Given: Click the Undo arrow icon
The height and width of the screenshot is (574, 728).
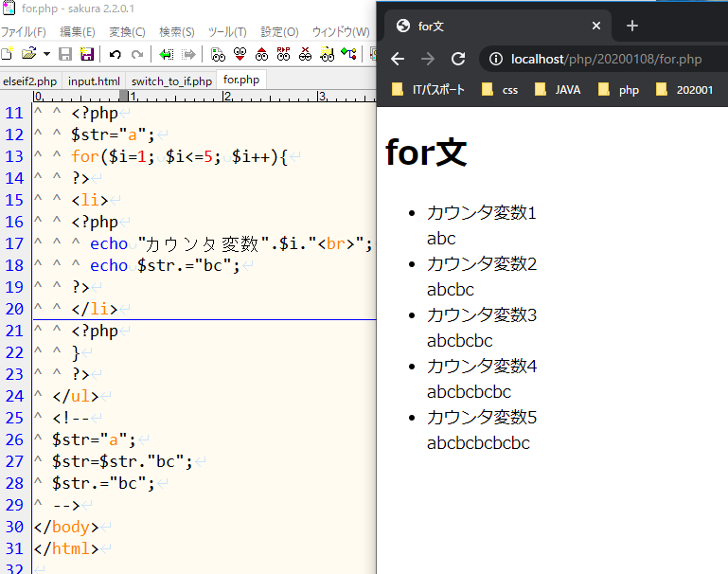Looking at the screenshot, I should tap(115, 54).
